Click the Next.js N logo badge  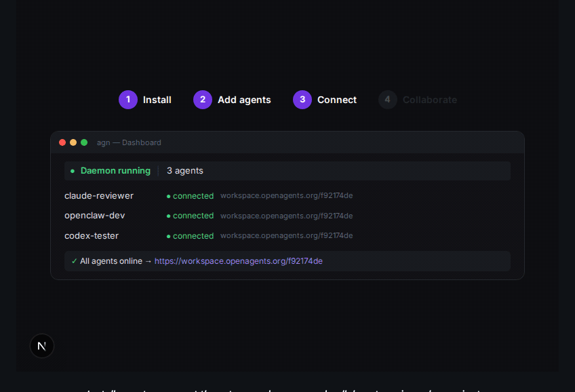(42, 346)
